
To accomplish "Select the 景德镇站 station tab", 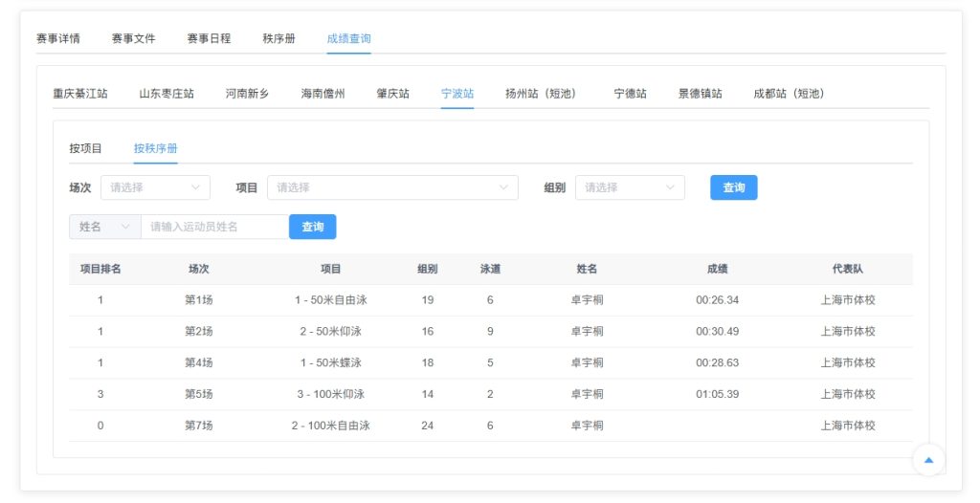I will [x=701, y=94].
